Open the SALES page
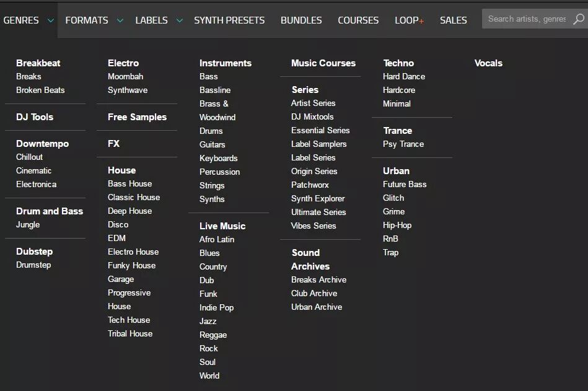 click(454, 20)
